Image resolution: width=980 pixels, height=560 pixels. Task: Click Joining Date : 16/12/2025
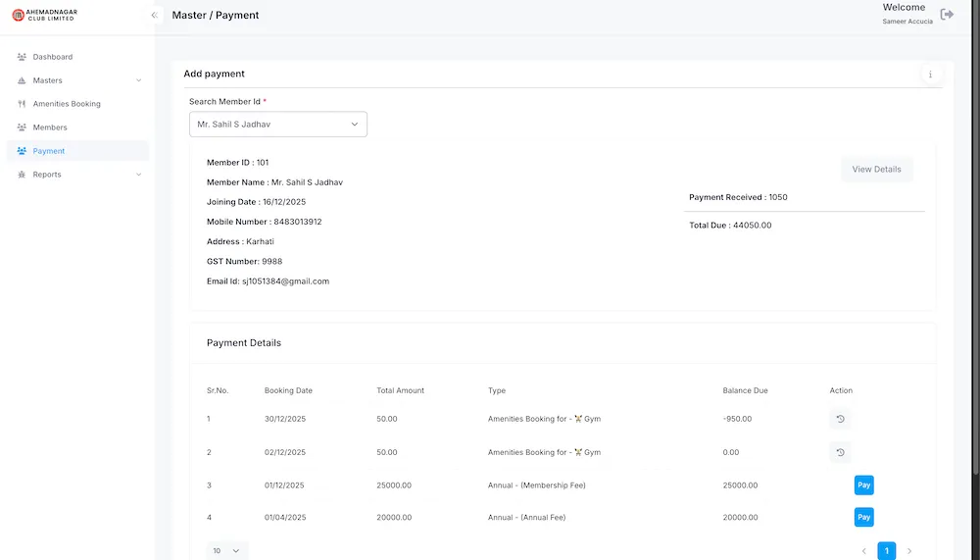point(256,202)
